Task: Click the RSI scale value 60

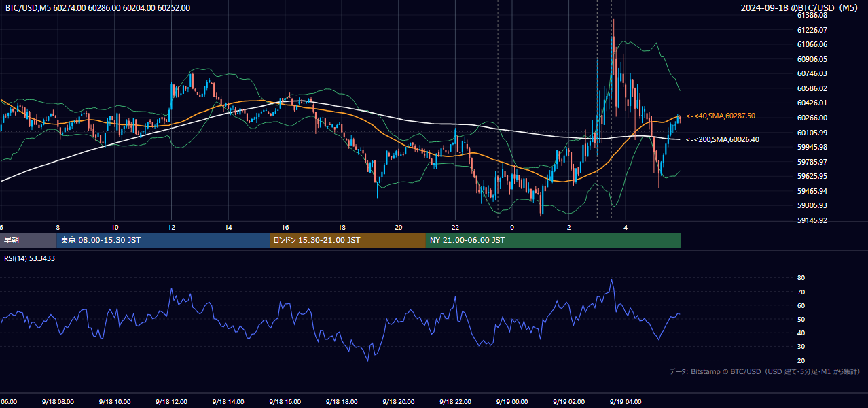Action: coord(801,306)
